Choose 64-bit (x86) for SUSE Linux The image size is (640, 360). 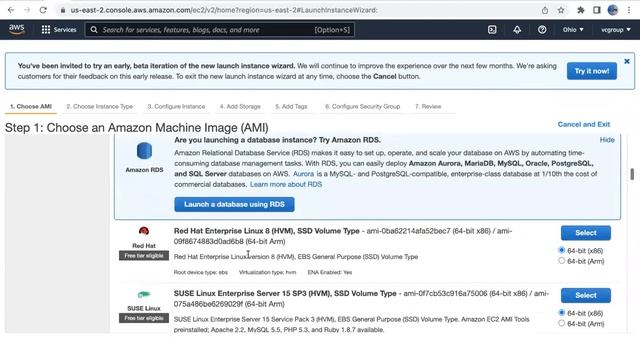point(562,312)
